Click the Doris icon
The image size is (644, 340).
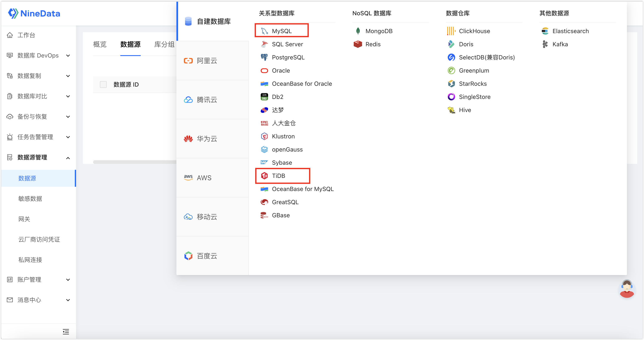451,44
